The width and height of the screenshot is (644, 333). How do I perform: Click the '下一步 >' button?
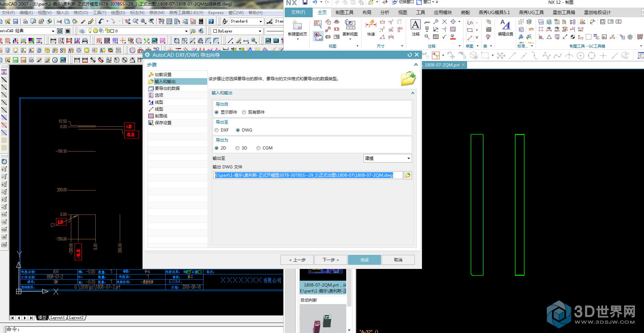click(x=331, y=260)
